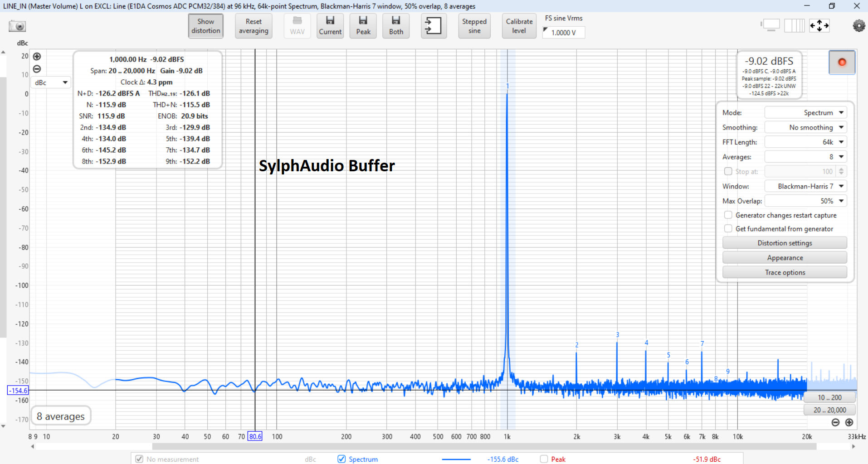The height and width of the screenshot is (464, 868).
Task: Click the WAV export icon
Action: coord(297,26)
